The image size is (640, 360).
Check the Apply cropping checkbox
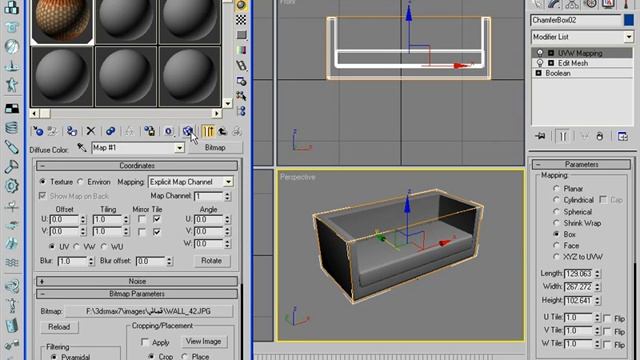[x=144, y=342]
